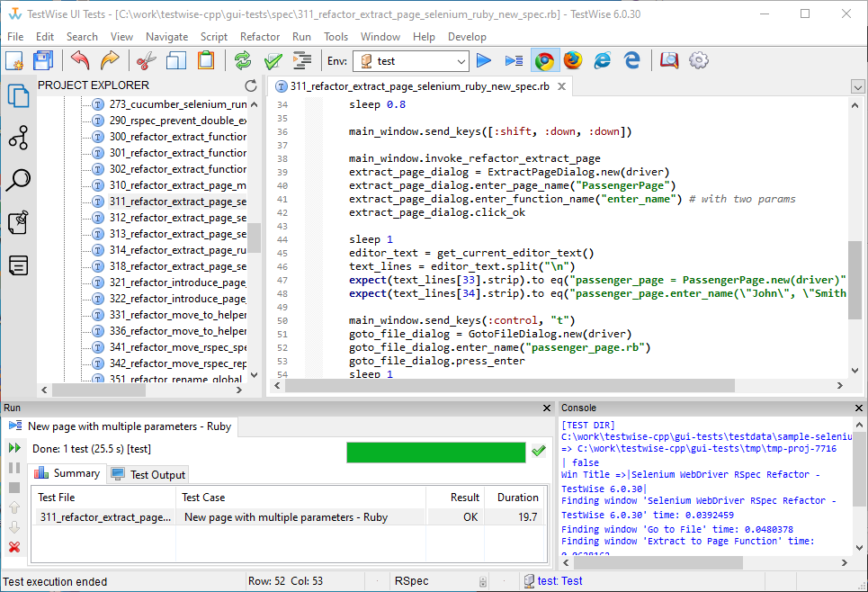Click the red X clear results icon
The image size is (868, 592).
[14, 547]
